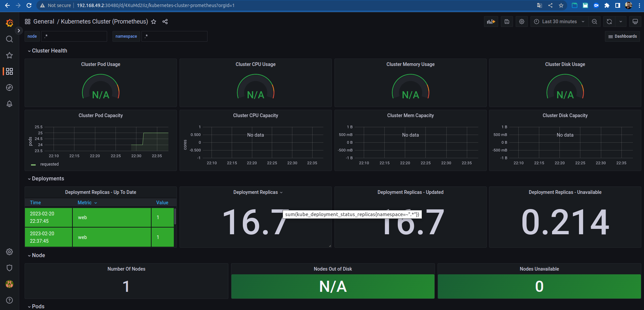Click Number Of Nodes panel title
Screen dimensions: 644x310
click(126, 269)
